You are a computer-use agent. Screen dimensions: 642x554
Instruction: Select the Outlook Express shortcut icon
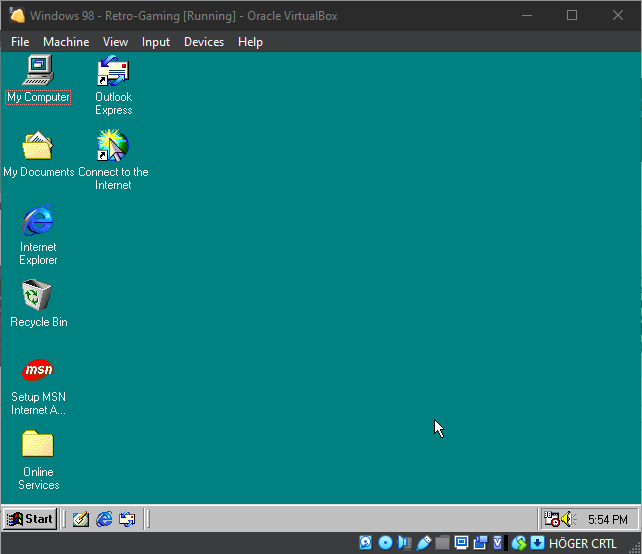[113, 70]
